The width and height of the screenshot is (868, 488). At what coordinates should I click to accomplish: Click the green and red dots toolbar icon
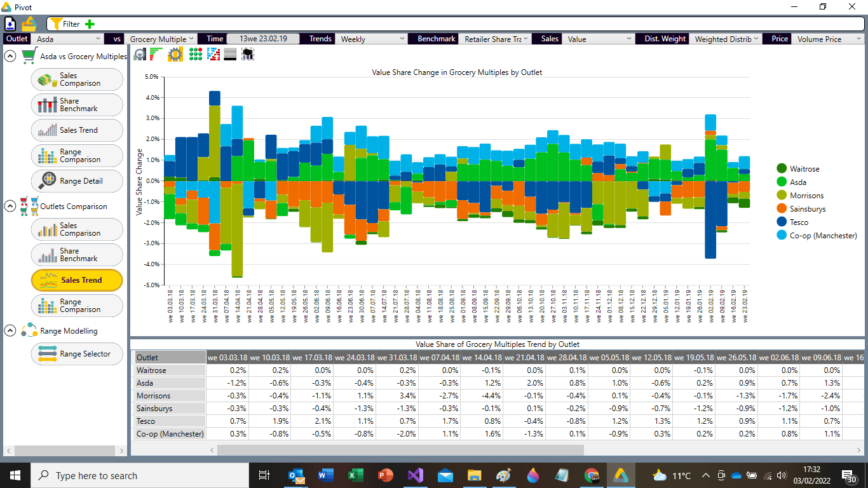pyautogui.click(x=196, y=55)
